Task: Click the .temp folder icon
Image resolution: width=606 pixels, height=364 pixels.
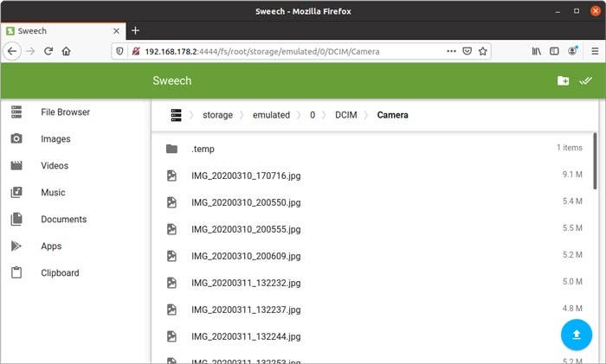Action: [171, 149]
